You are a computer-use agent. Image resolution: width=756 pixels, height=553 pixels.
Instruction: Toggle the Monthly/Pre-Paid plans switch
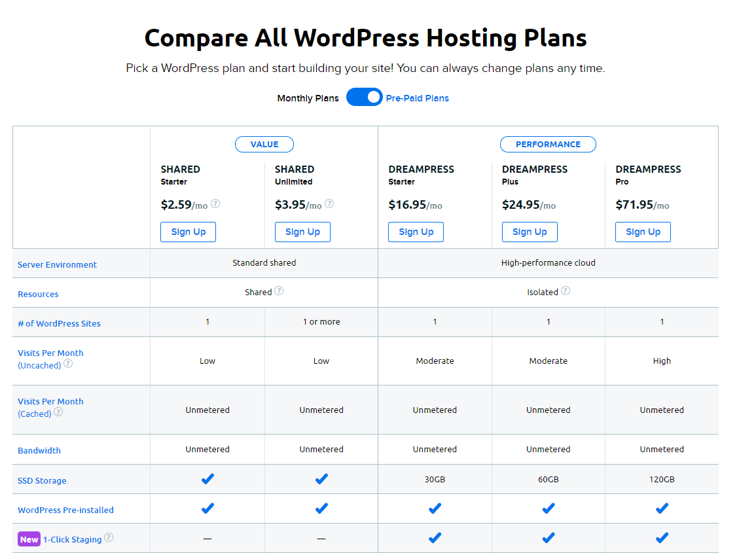point(365,98)
